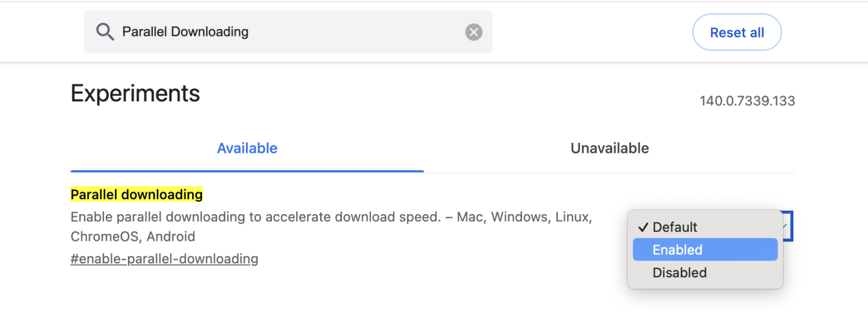
Task: Open the #enable-parallel-downloading link
Action: coord(164,258)
